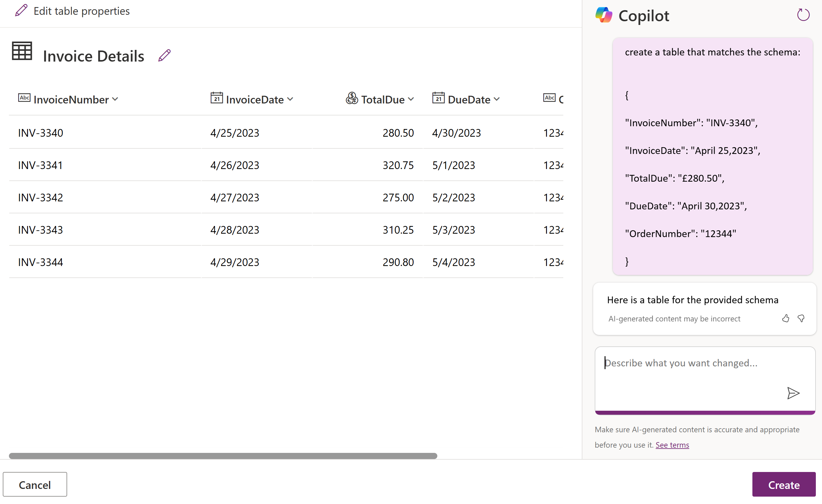Click the send message arrow icon
The height and width of the screenshot is (504, 822).
click(x=793, y=393)
